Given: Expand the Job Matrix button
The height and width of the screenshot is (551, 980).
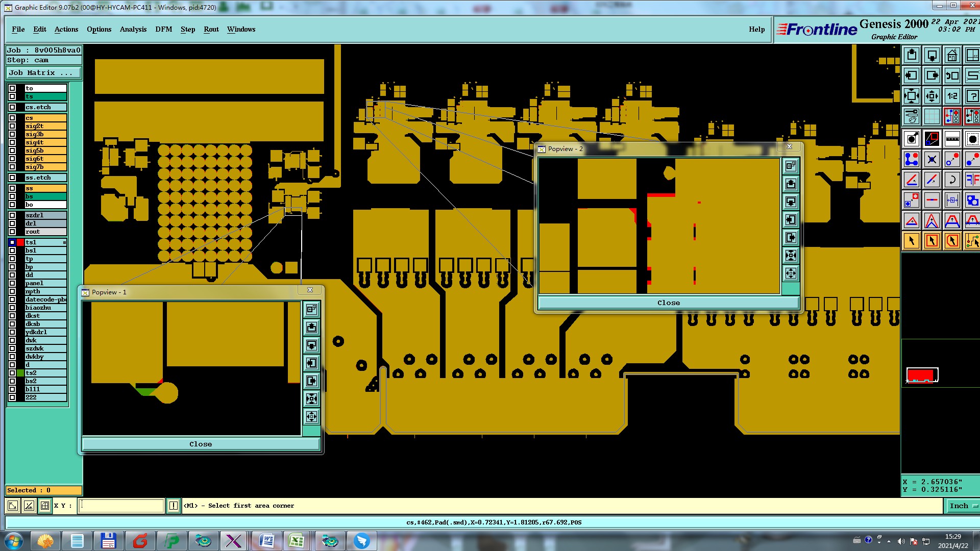Looking at the screenshot, I should (44, 73).
